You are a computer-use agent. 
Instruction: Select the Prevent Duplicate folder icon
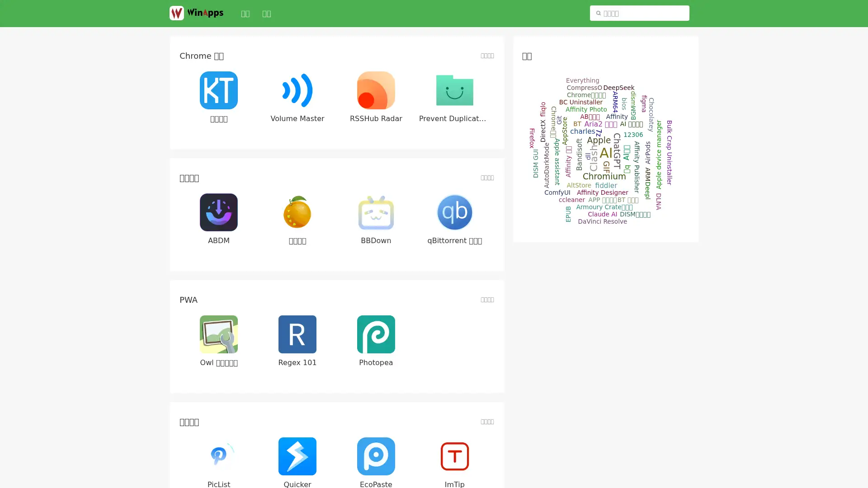pyautogui.click(x=454, y=90)
